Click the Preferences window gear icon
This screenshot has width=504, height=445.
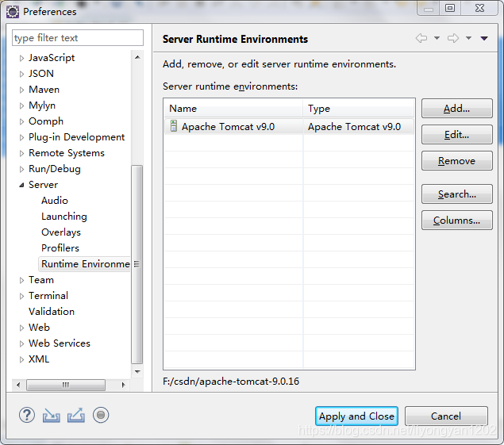pos(13,12)
